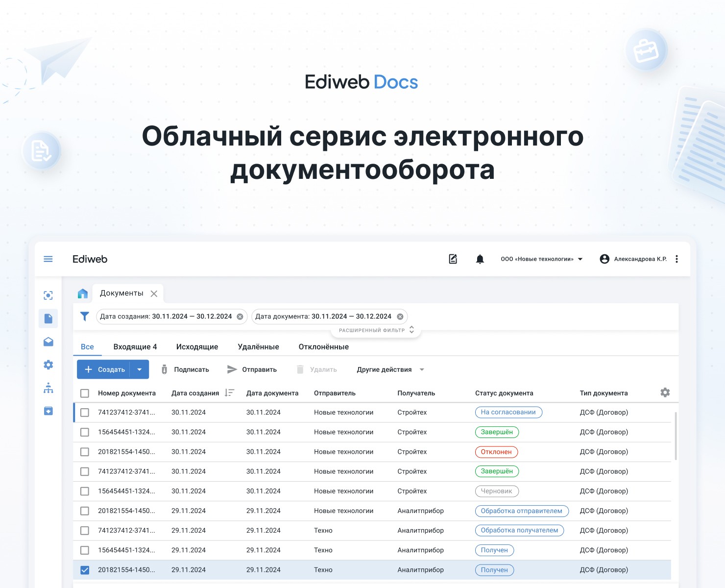Click the Номер документа column header
The width and height of the screenshot is (725, 588).
(x=127, y=393)
